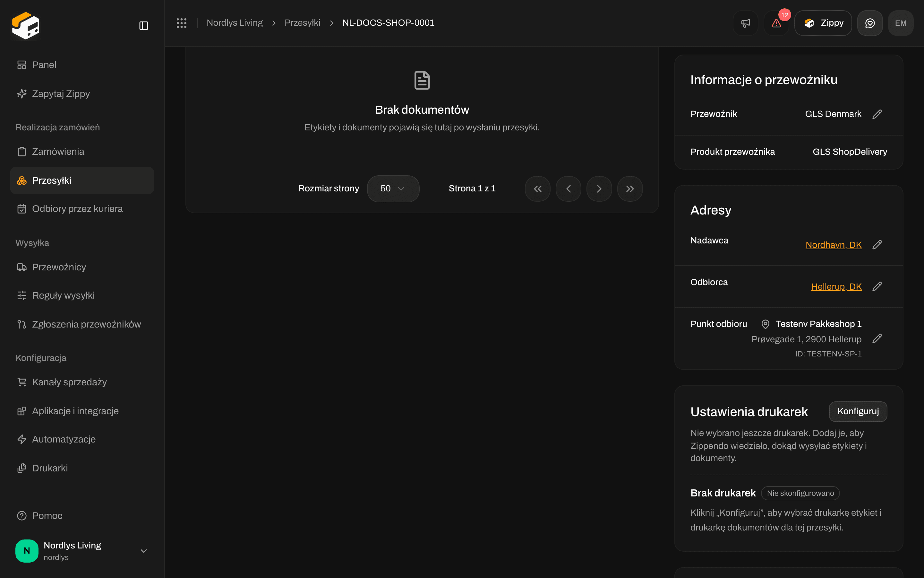Click the Punkt odbioru location pin icon
This screenshot has width=924, height=578.
pos(765,324)
